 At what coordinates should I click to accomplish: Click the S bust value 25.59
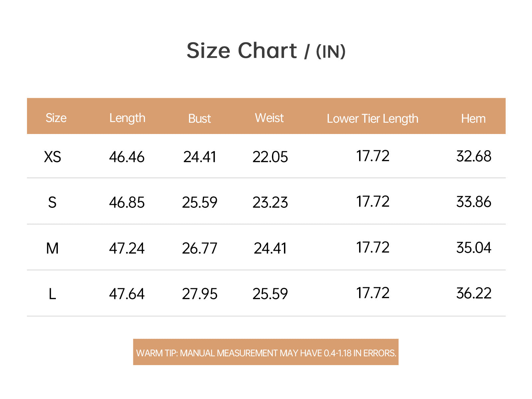(x=199, y=202)
